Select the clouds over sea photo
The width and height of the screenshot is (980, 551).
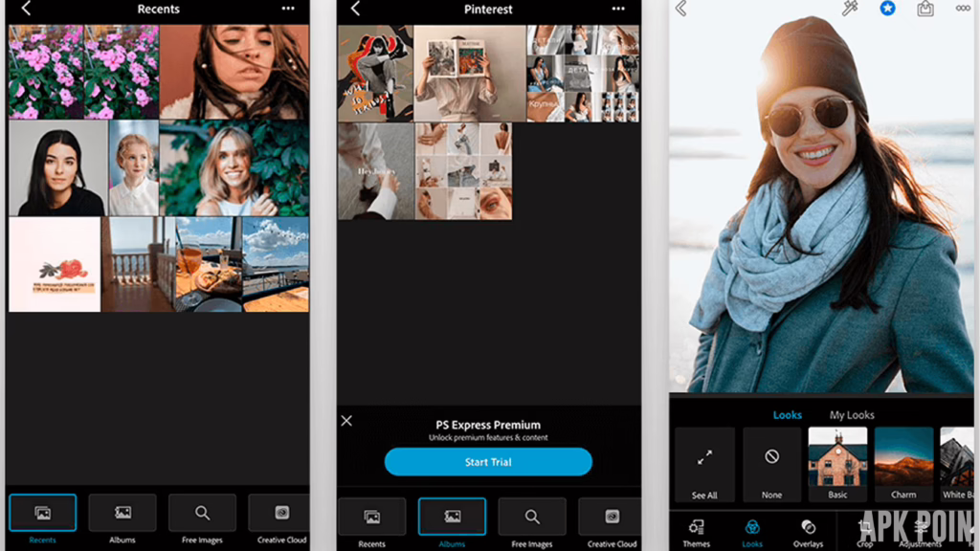point(276,264)
